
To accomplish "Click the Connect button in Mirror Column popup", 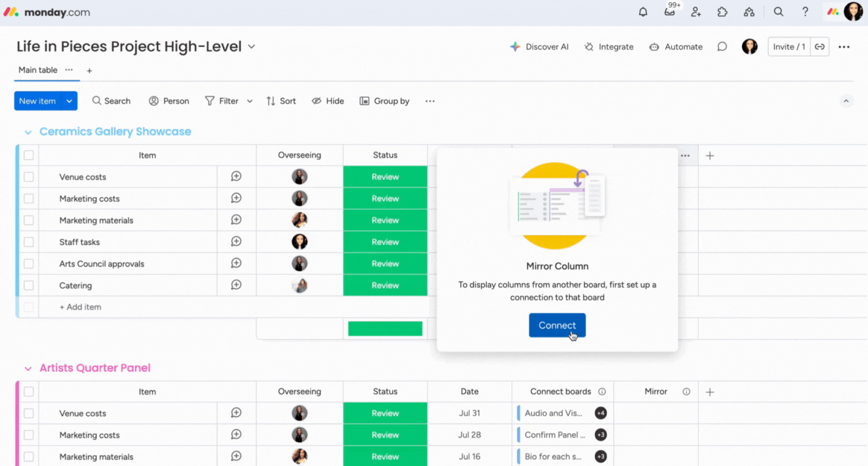I will coord(557,325).
